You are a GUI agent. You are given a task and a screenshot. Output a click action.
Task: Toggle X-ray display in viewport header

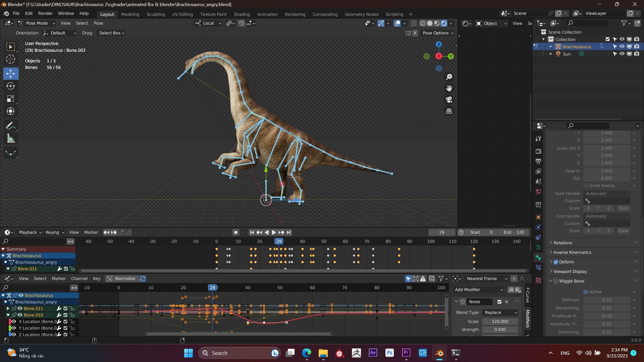(x=413, y=23)
